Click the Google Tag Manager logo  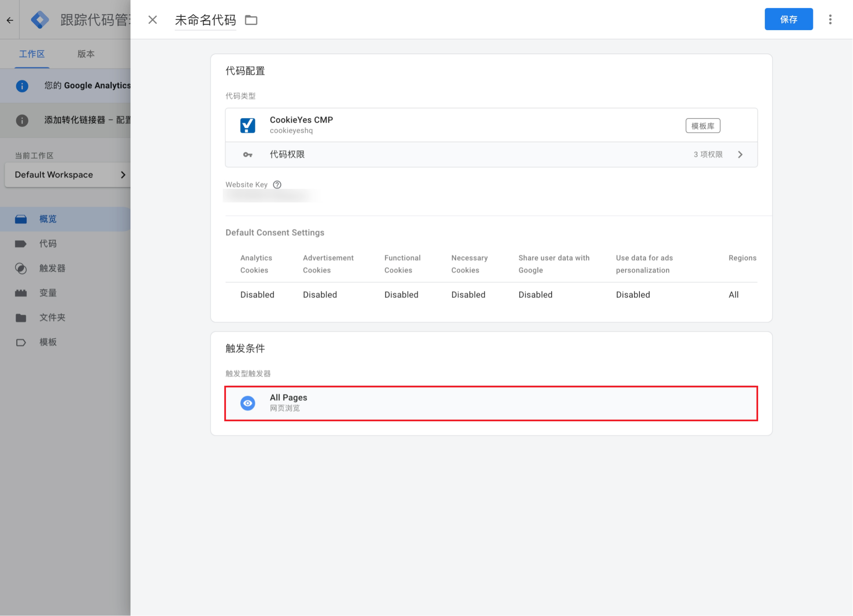[x=40, y=20]
